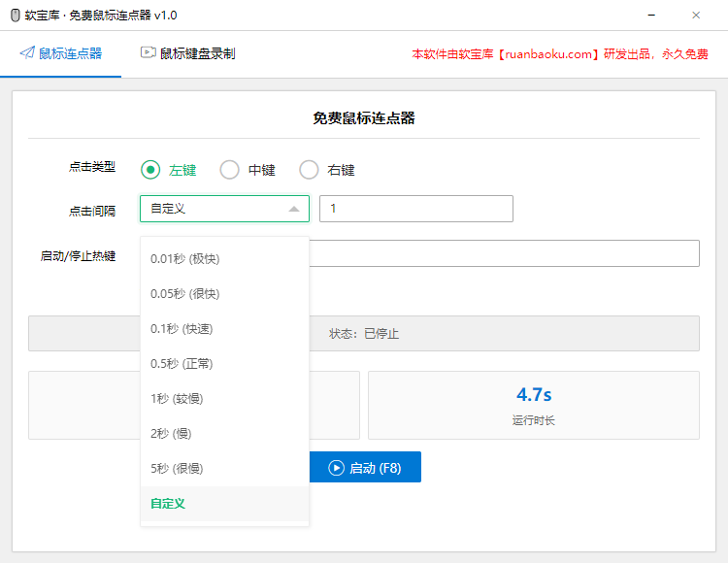Click the 状态: 已停止 status bar
Viewport: 728px width, 563px height.
(364, 334)
